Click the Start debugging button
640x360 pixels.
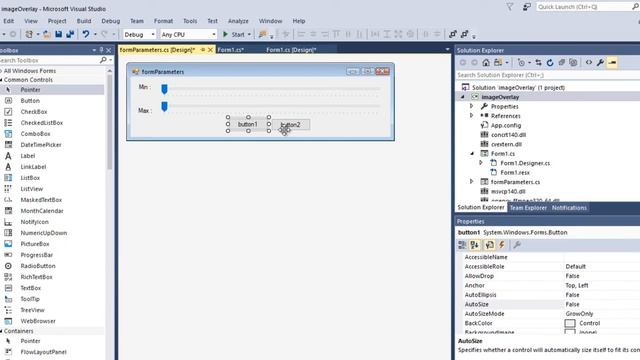point(233,35)
